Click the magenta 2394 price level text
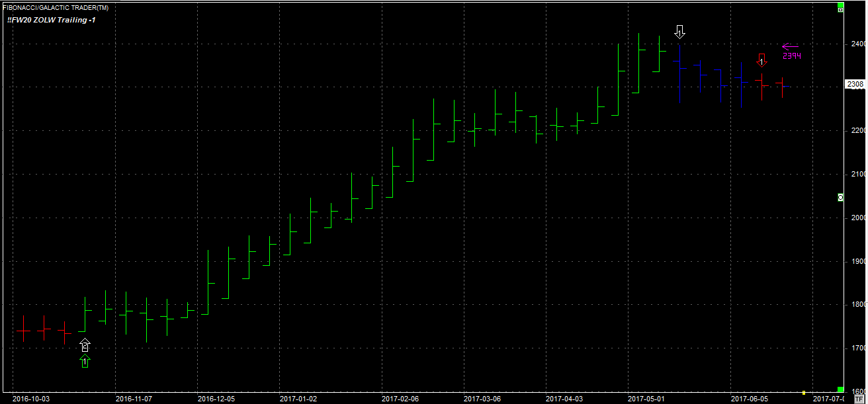Image resolution: width=868 pixels, height=404 pixels. (791, 56)
